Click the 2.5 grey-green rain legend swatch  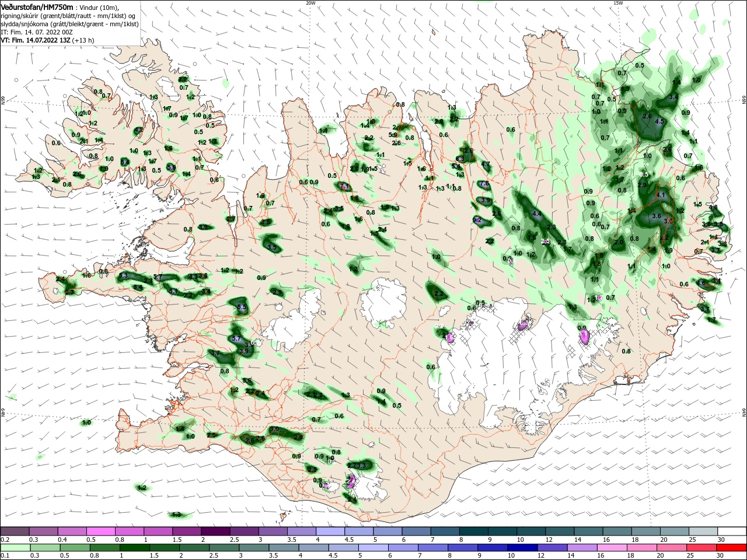point(224,548)
